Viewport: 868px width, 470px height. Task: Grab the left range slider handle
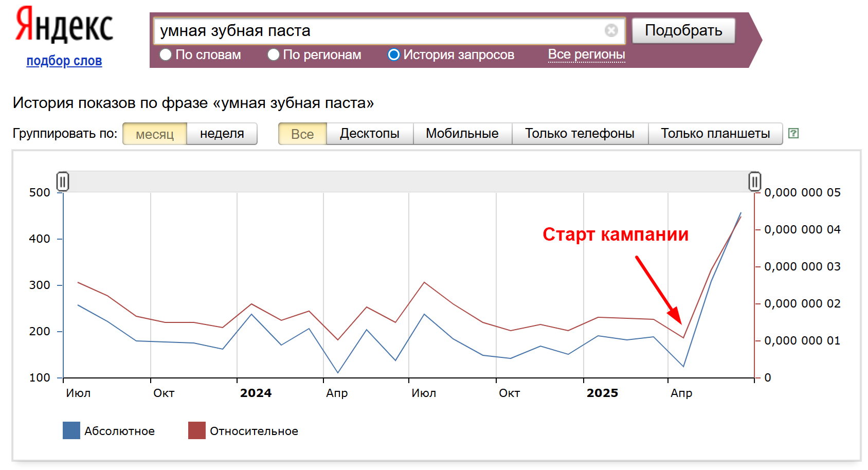click(63, 182)
